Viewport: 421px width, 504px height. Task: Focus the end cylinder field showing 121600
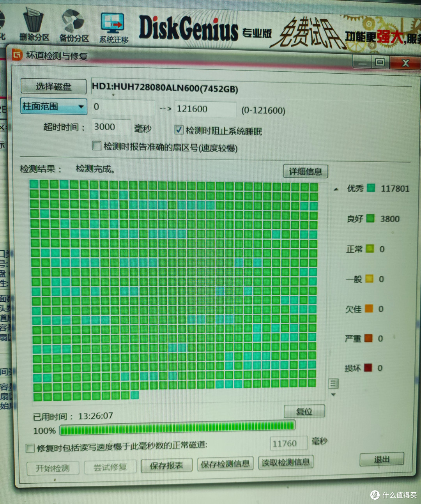coord(205,109)
